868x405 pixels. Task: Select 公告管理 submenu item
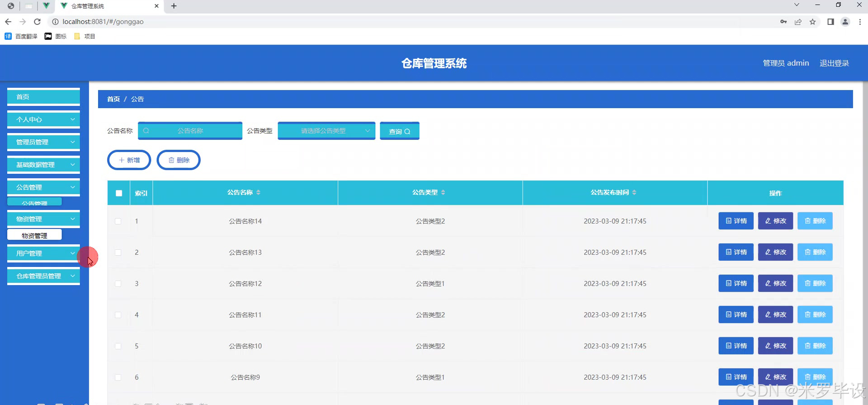pyautogui.click(x=34, y=202)
